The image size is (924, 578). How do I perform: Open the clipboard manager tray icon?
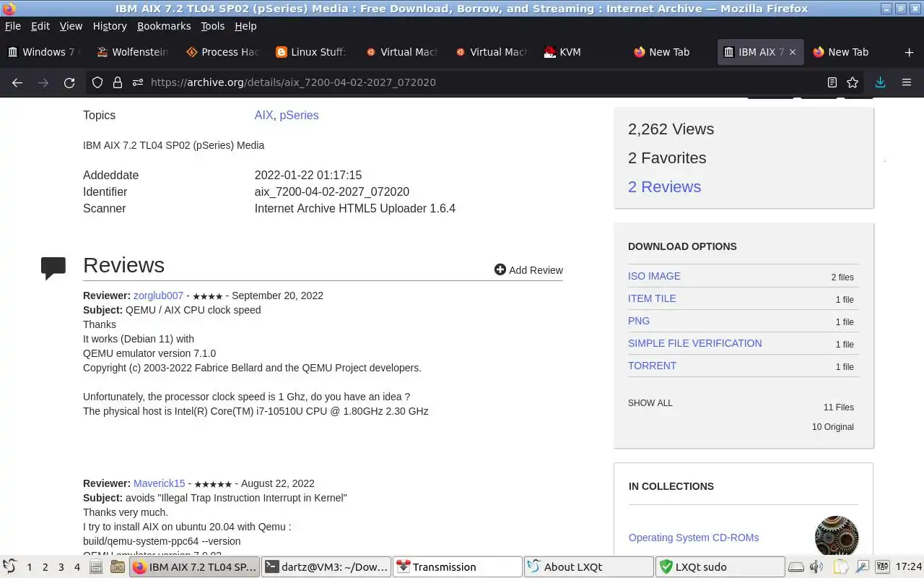(x=840, y=567)
